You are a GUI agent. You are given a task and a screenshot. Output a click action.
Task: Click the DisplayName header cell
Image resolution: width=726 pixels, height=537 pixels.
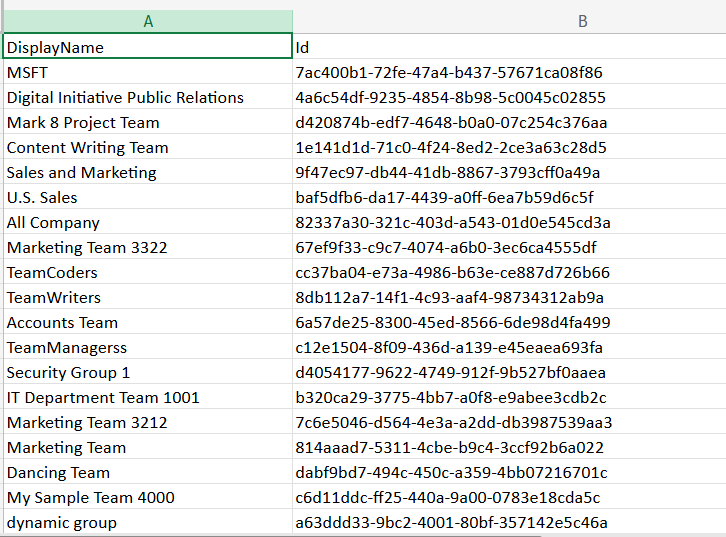click(x=148, y=47)
